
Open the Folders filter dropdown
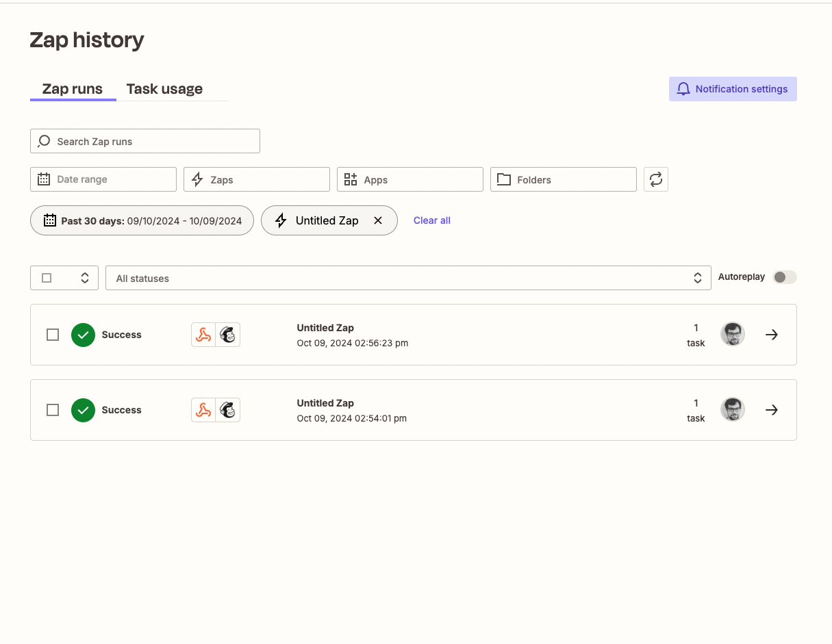coord(563,179)
